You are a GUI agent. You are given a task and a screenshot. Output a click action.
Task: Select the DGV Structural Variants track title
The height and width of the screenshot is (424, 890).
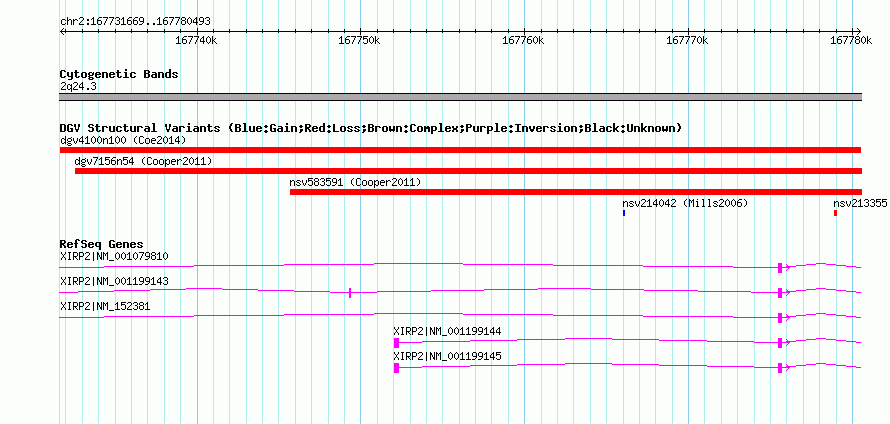tap(371, 128)
